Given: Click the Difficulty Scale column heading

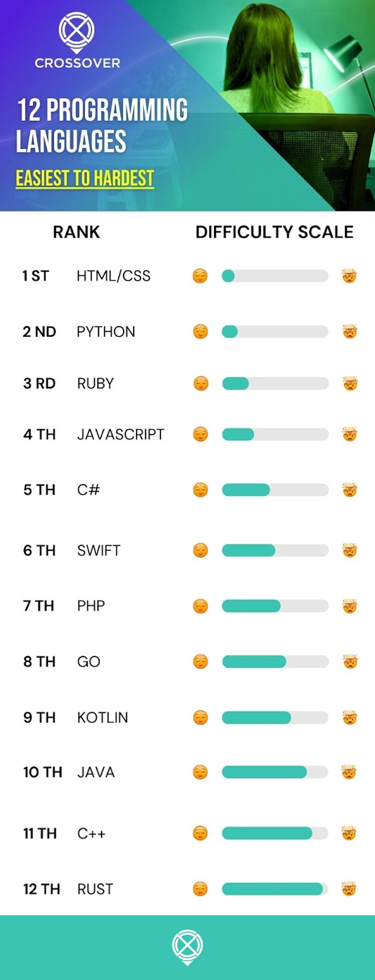Looking at the screenshot, I should (x=274, y=232).
